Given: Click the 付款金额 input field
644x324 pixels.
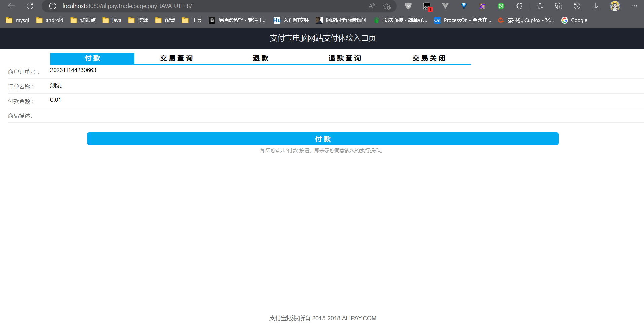Looking at the screenshot, I should [x=347, y=100].
